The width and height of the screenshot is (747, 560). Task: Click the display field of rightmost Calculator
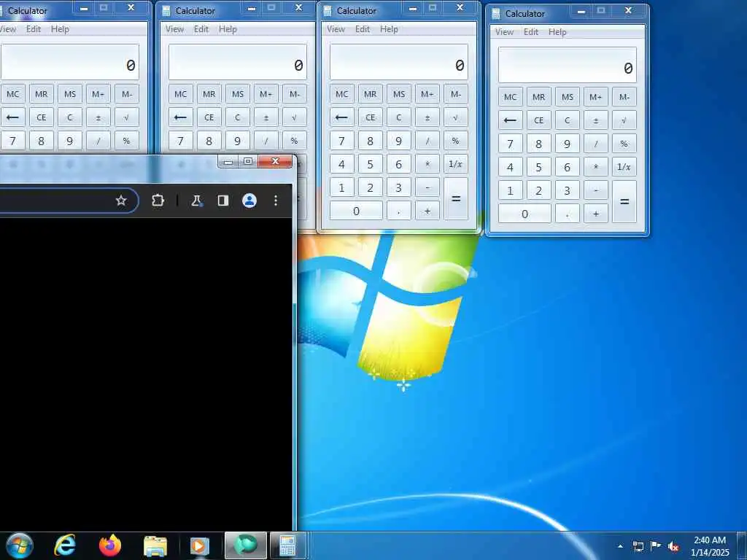568,65
